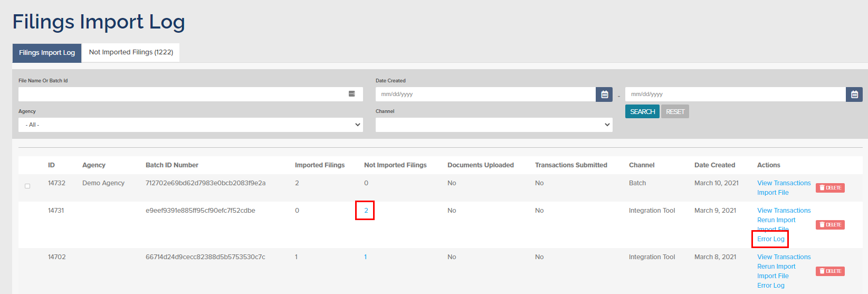Expand the Channel dropdown
Viewport: 868px width, 294px height.
click(x=493, y=125)
